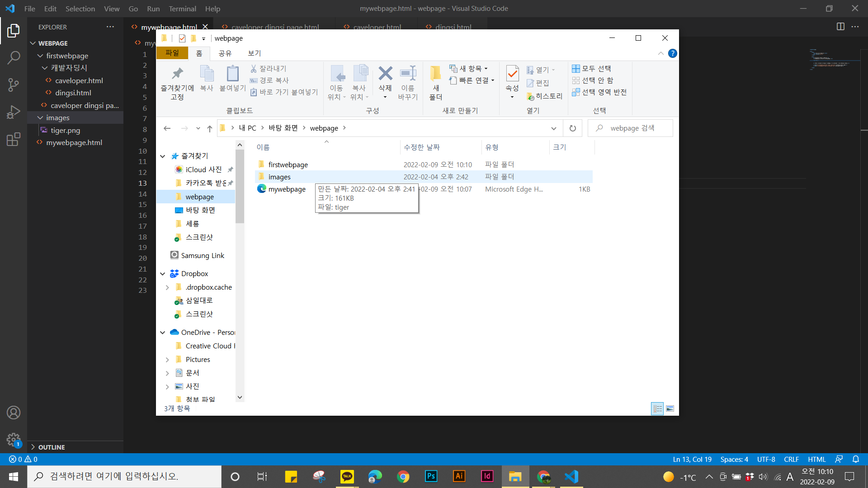Click the red Delete (삭제) ribbon icon
Viewport: 868px width, 488px height.
pyautogui.click(x=385, y=74)
